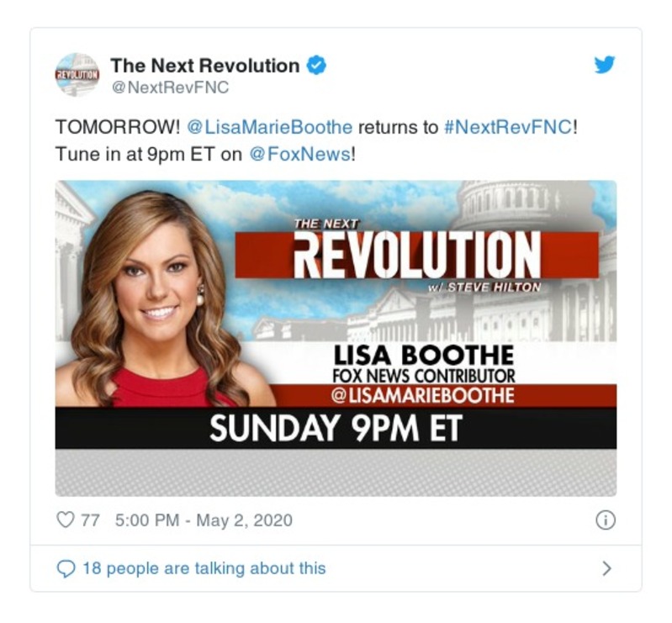Click the Twitter bird logo
Image resolution: width=672 pixels, height=623 pixels.
[x=605, y=65]
